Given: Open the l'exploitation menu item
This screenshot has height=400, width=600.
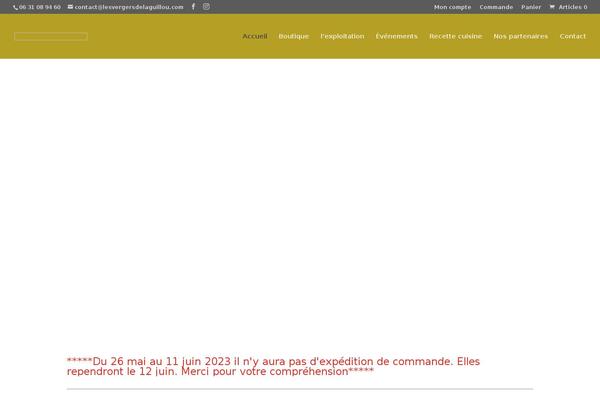Looking at the screenshot, I should point(342,36).
